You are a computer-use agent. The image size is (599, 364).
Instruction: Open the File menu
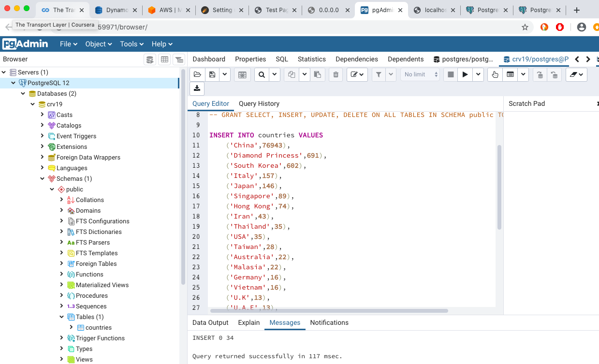click(68, 44)
